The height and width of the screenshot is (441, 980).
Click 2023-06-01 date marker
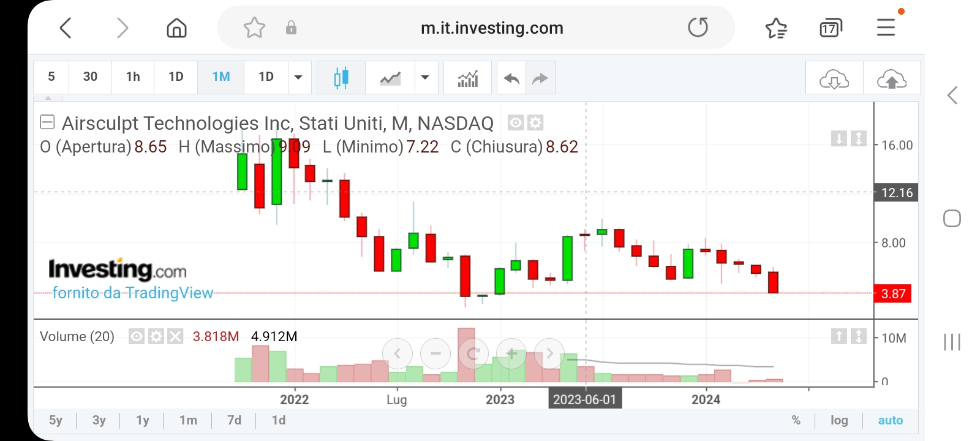(584, 399)
